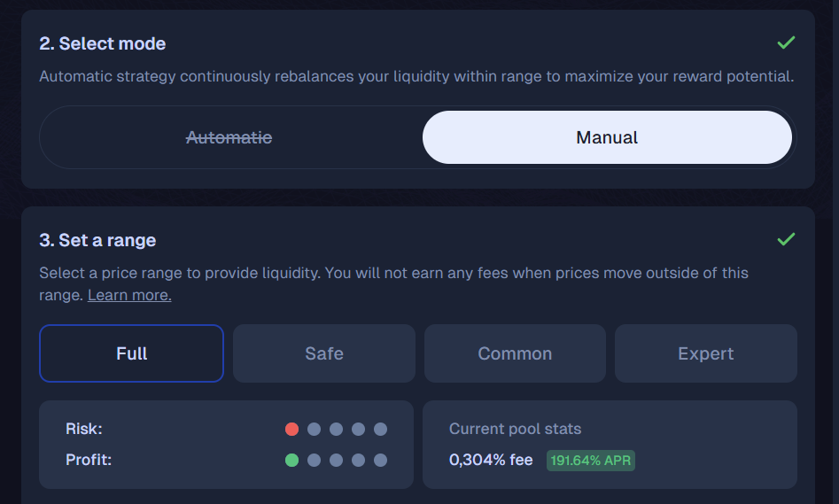Click the Risk label
Image resolution: width=839 pixels, height=504 pixels.
[84, 429]
